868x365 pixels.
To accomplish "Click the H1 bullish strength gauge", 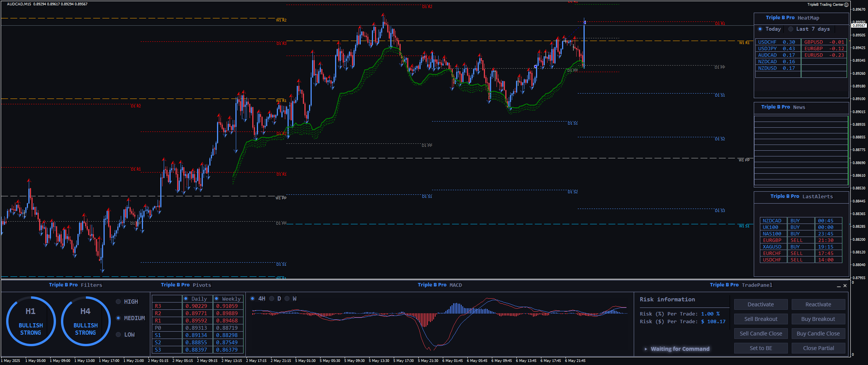I will coord(31,321).
